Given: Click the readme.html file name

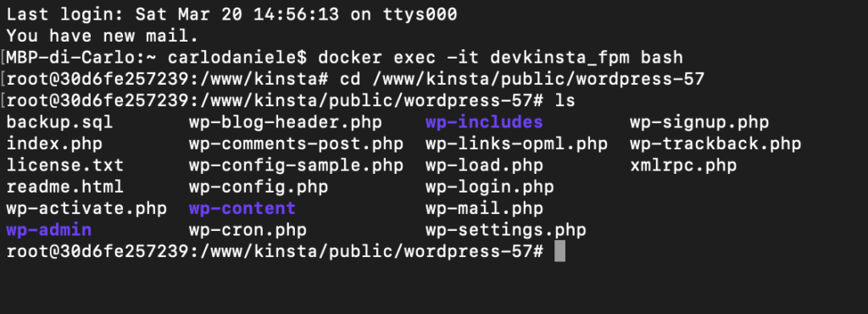Looking at the screenshot, I should coord(64,188).
